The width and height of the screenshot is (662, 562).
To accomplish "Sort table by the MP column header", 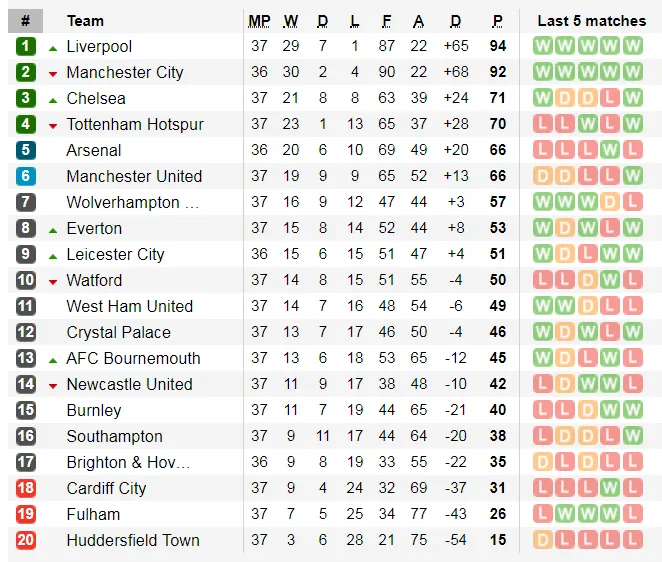I will [x=260, y=20].
